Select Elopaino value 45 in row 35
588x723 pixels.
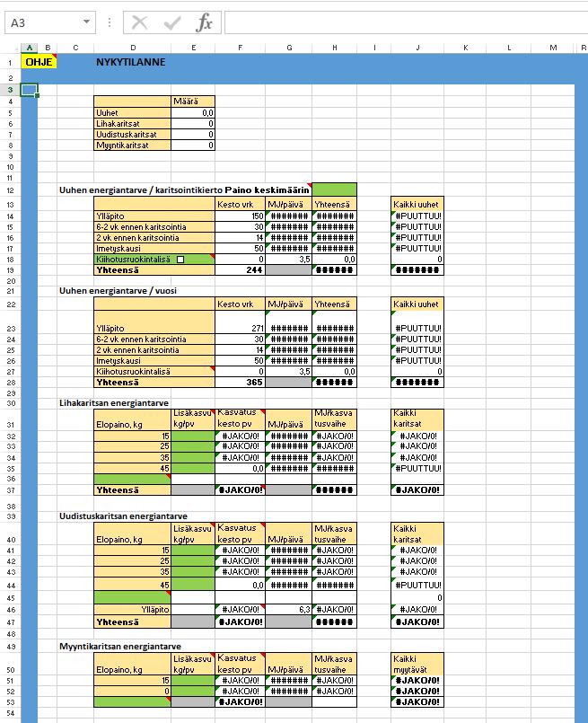pos(132,469)
